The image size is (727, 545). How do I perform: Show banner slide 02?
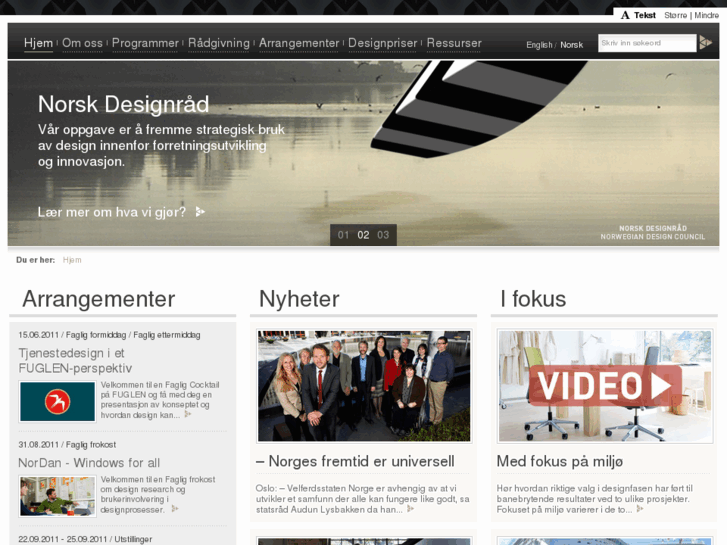coord(363,235)
